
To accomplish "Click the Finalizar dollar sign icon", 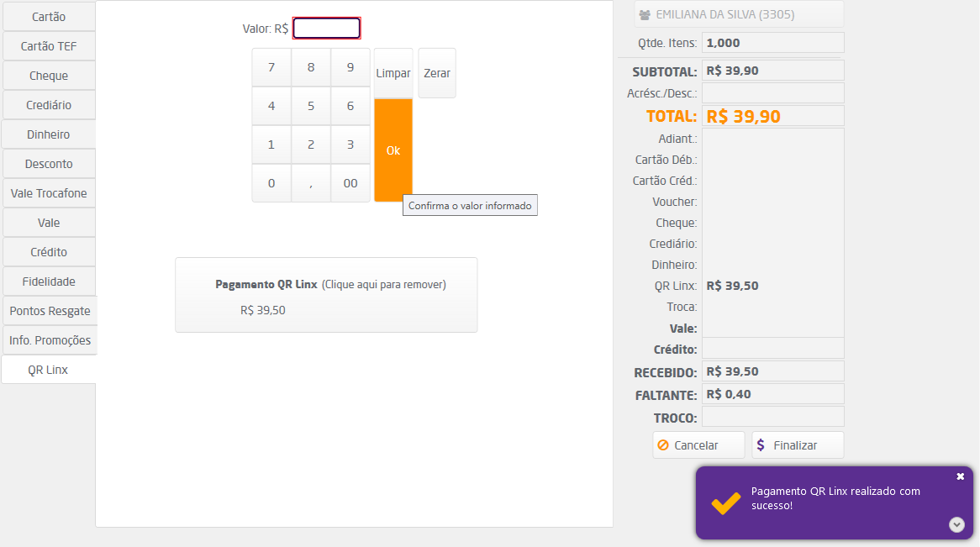I will pos(761,445).
